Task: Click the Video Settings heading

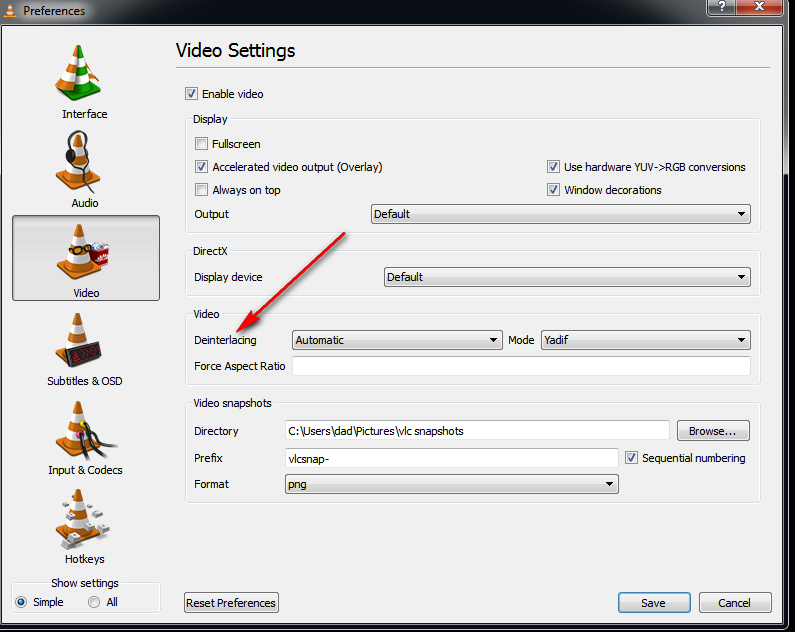Action: tap(235, 51)
